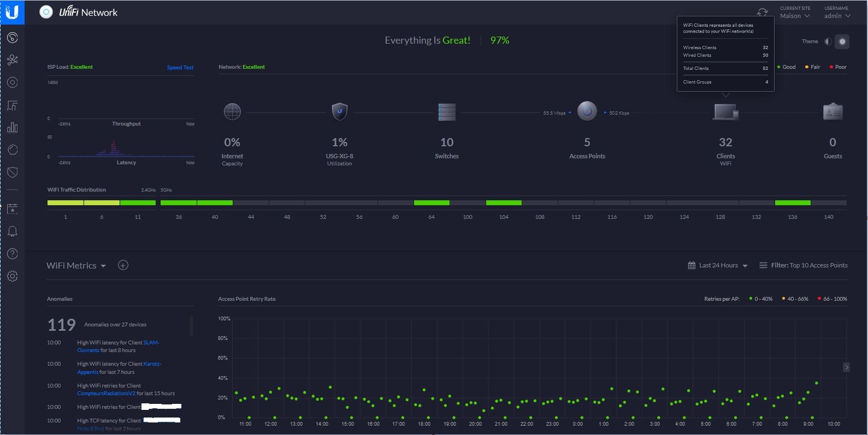
Task: Open the Last 24 Hours time selector
Action: tap(718, 266)
